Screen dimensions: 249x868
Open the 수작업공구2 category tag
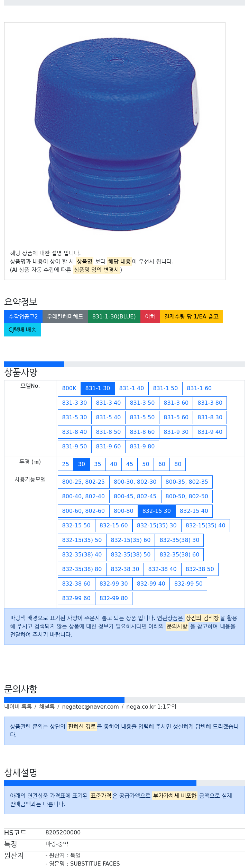pos(23,317)
